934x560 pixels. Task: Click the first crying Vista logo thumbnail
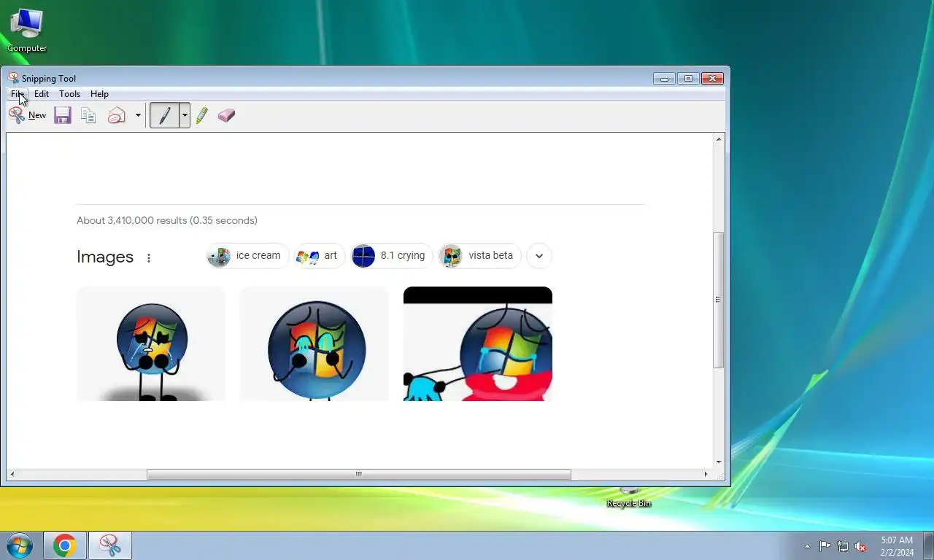pyautogui.click(x=151, y=343)
